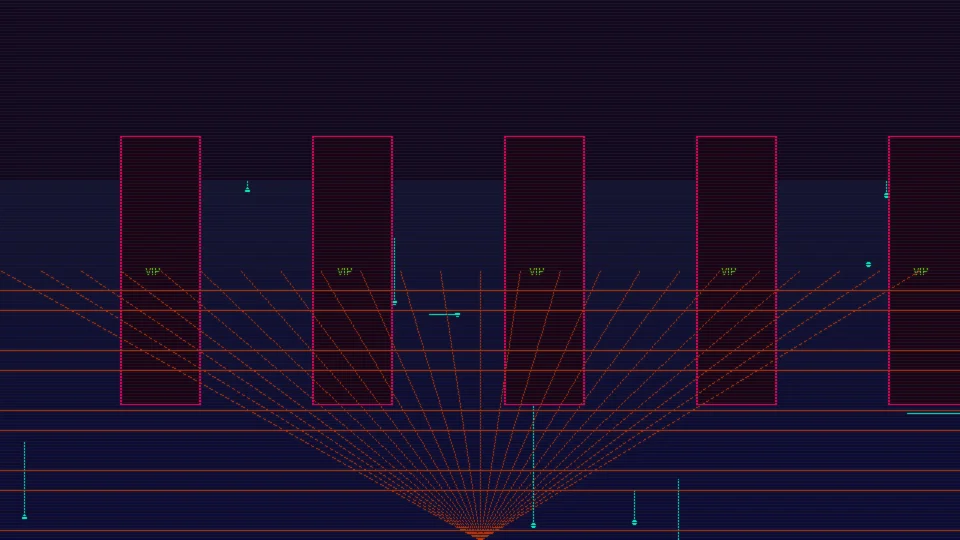Image resolution: width=960 pixels, height=540 pixels.
Task: Select the cyan marker near the far-left bottom
Action: [24, 516]
